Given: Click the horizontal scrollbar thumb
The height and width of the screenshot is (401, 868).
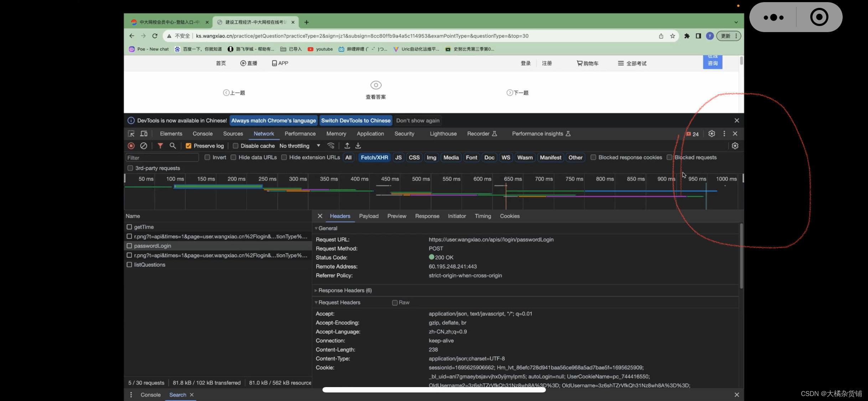Looking at the screenshot, I should (x=434, y=390).
